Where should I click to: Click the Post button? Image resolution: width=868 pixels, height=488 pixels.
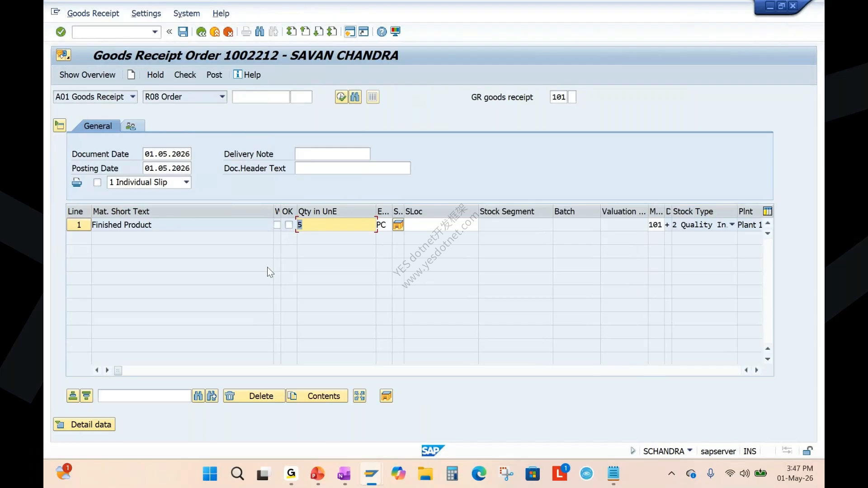214,75
